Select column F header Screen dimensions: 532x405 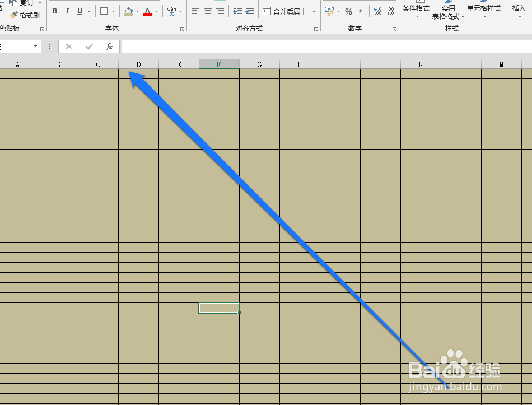(219, 64)
